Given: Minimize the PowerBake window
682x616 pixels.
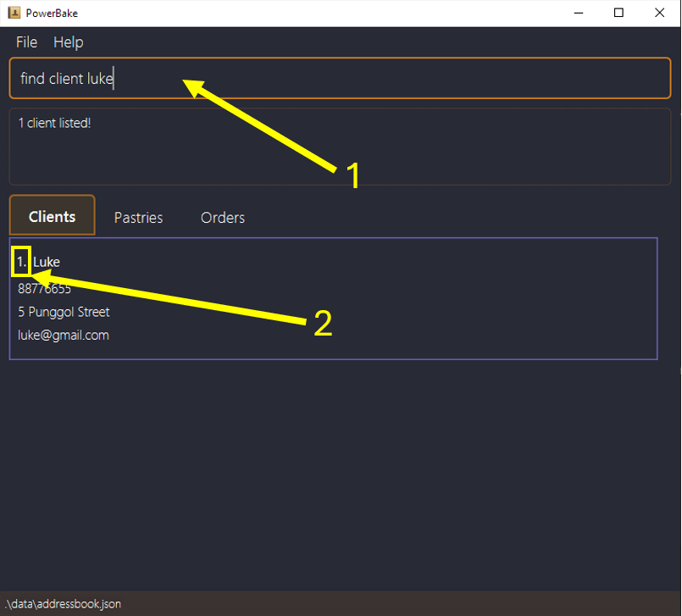Looking at the screenshot, I should pyautogui.click(x=580, y=13).
